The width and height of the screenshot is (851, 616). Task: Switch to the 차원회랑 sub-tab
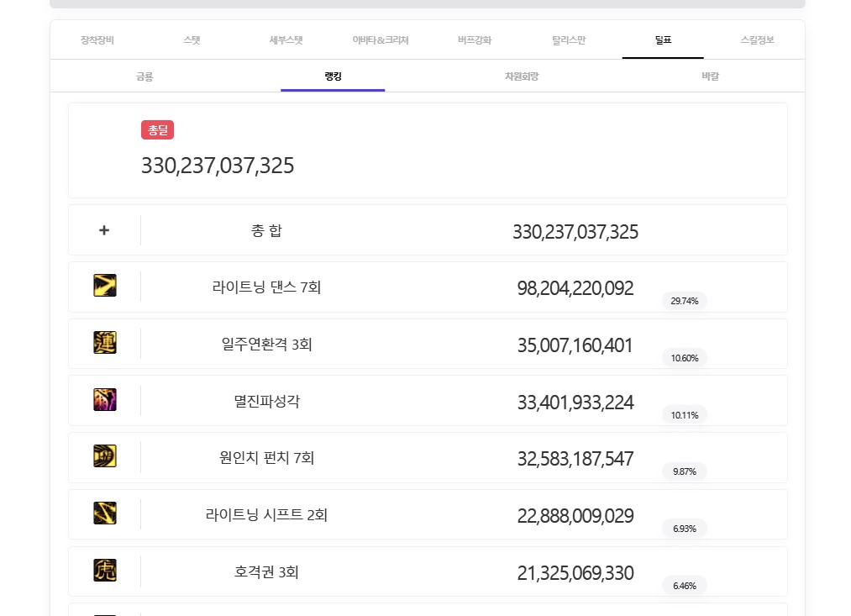click(521, 76)
